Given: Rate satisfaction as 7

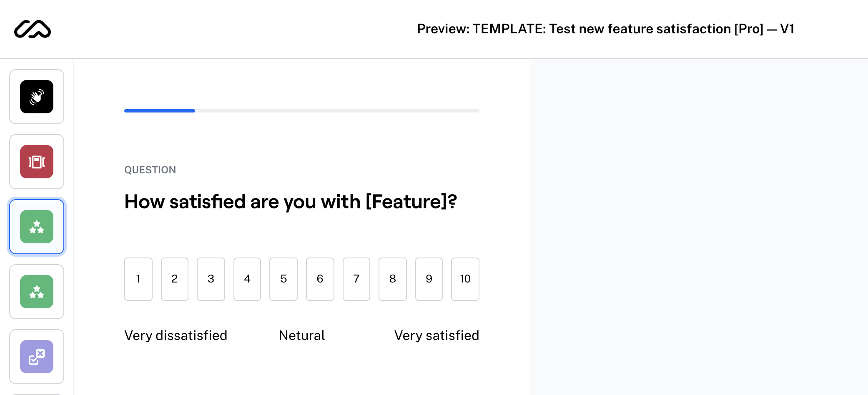Looking at the screenshot, I should pyautogui.click(x=356, y=279).
